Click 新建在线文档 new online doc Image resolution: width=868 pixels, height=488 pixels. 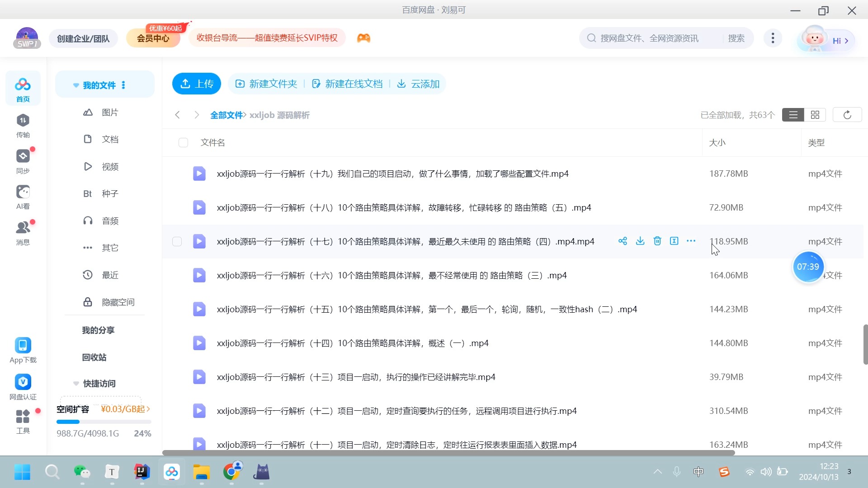point(347,84)
